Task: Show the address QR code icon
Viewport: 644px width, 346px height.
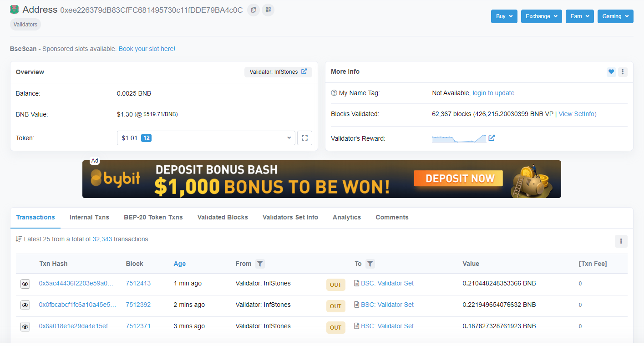Action: [x=268, y=10]
